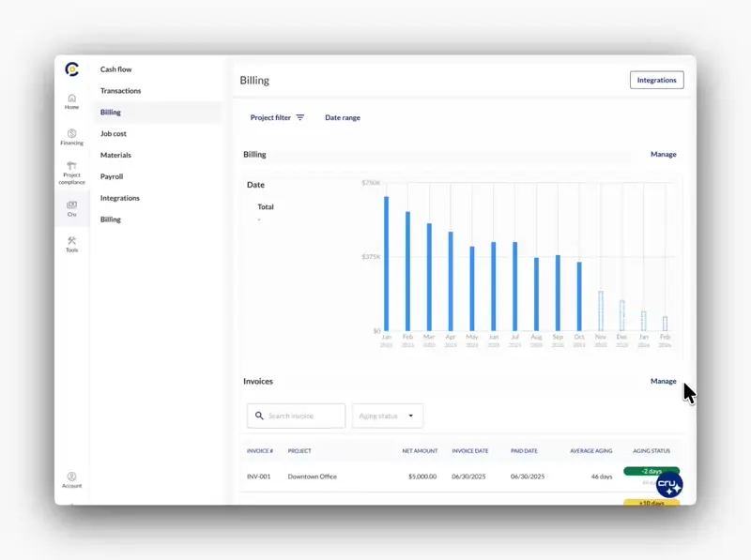Click the Integrations button at top right
This screenshot has height=560, width=751.
656,80
